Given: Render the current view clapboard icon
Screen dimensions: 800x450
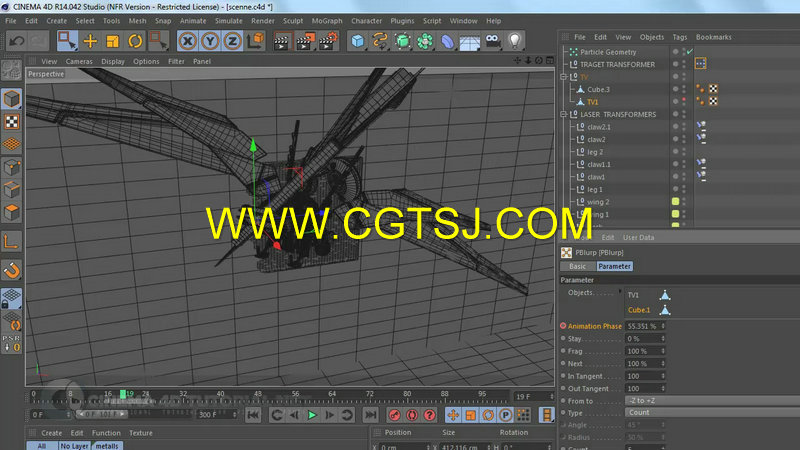Looking at the screenshot, I should pyautogui.click(x=282, y=41).
